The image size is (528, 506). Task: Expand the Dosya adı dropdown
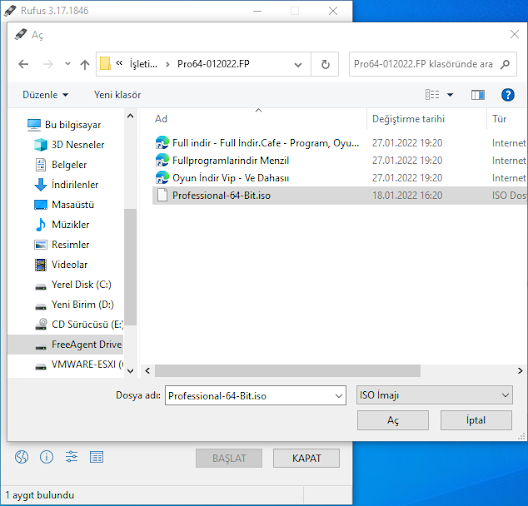339,396
